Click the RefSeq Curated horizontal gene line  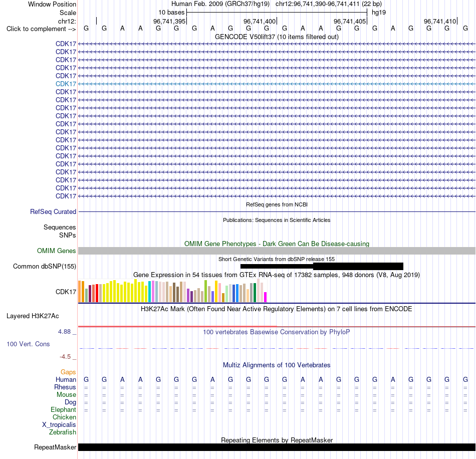277,211
